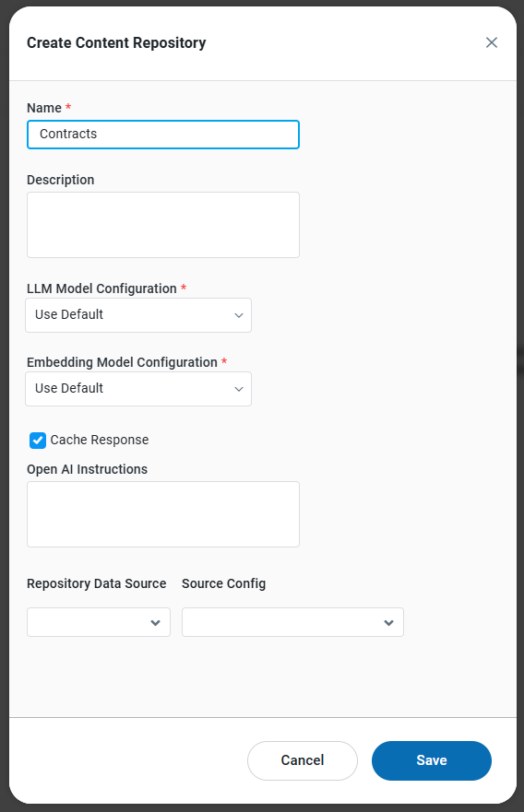Save the new content repository

click(432, 760)
